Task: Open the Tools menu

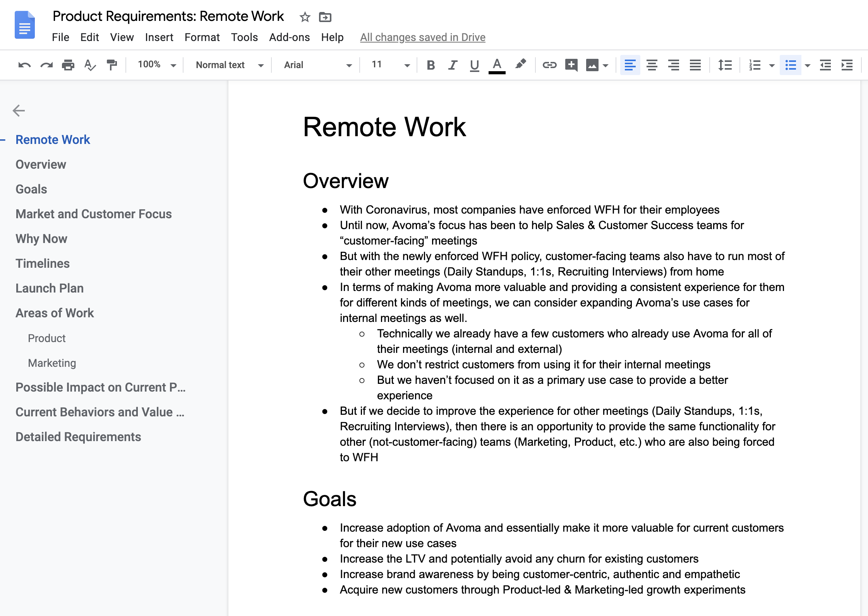Action: point(244,37)
